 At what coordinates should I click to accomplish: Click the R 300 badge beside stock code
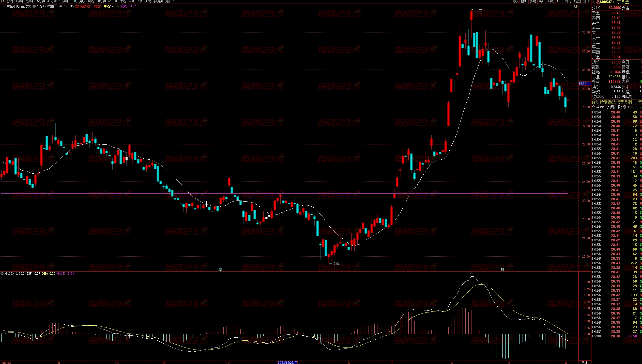coord(598,2)
